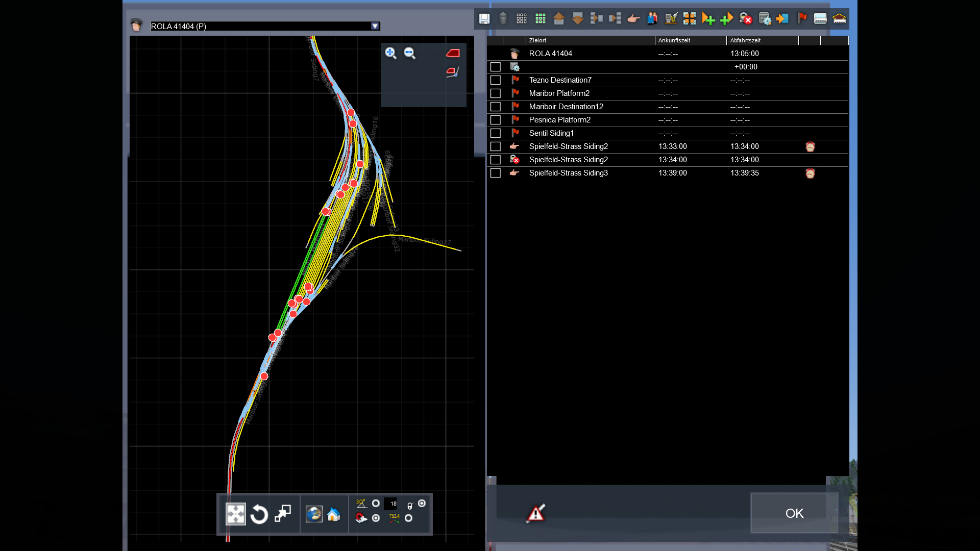Click the house home icon
This screenshot has width=980, height=551.
pos(334,514)
